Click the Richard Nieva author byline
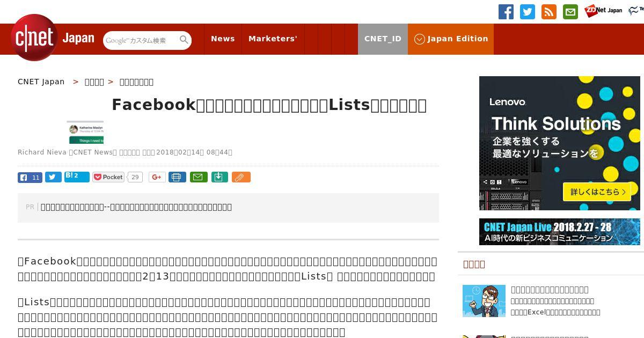The height and width of the screenshot is (338, 644). coord(42,152)
